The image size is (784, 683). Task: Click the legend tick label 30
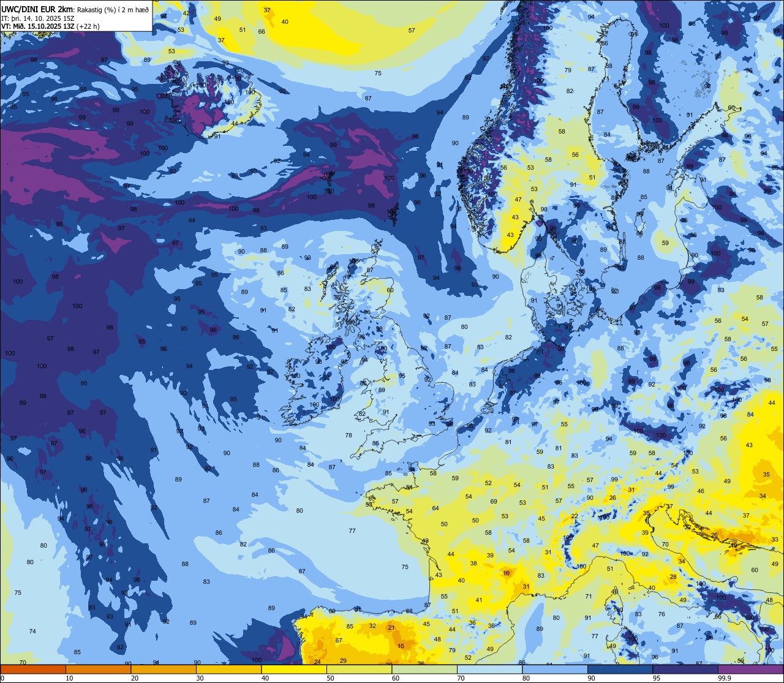tap(200, 678)
